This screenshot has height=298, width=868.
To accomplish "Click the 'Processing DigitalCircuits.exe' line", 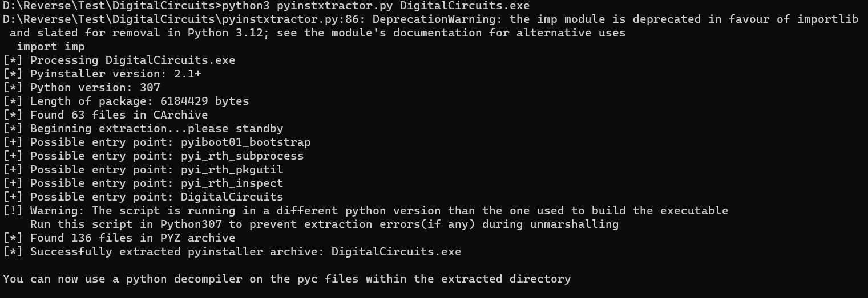I will pyautogui.click(x=132, y=60).
